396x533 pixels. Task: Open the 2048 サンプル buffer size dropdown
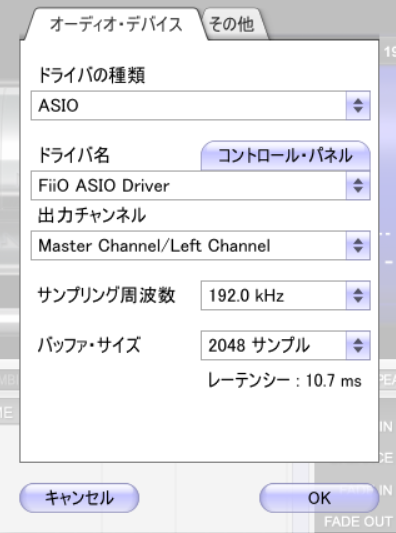coord(285,345)
